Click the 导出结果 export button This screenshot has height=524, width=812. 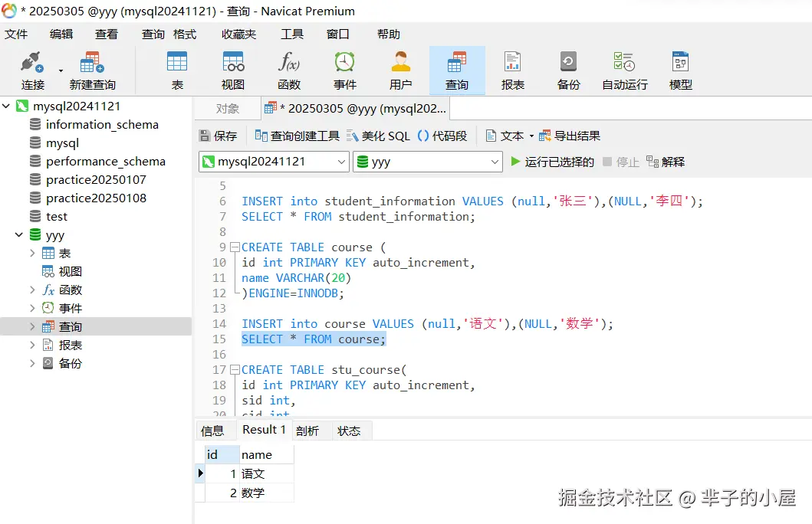point(570,136)
